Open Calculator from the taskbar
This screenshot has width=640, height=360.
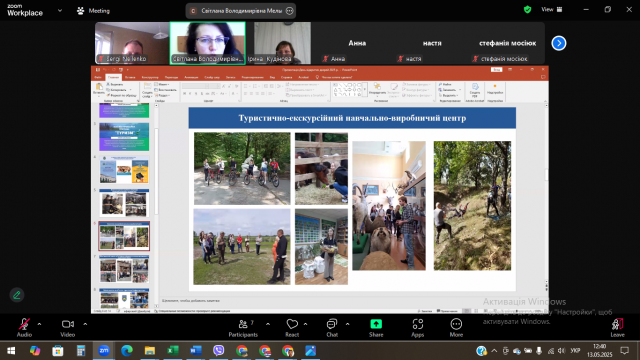tap(81, 351)
